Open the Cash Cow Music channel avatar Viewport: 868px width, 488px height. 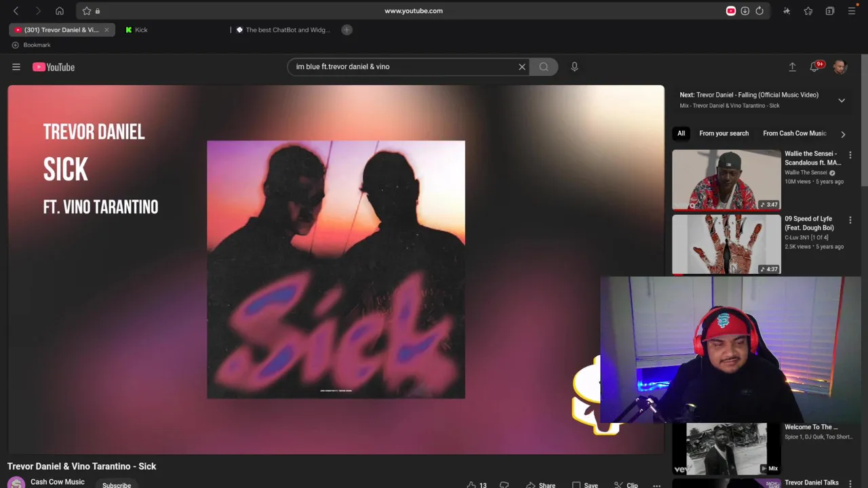click(16, 483)
